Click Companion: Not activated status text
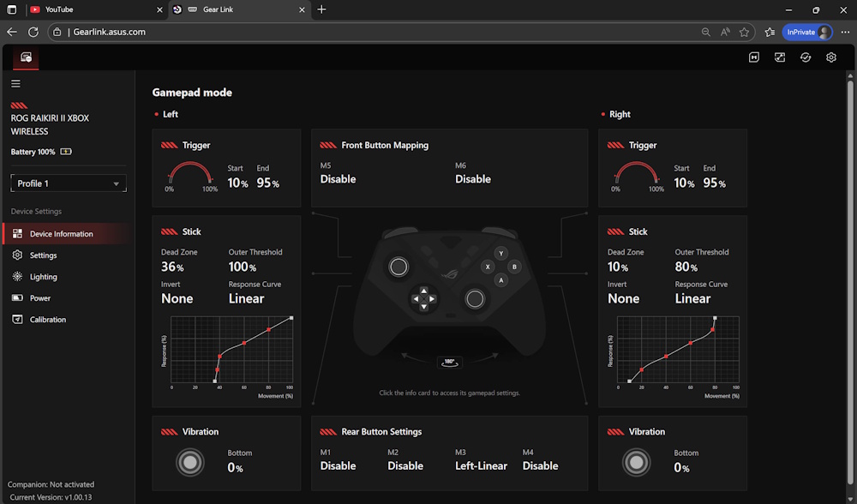The height and width of the screenshot is (504, 857). [51, 484]
